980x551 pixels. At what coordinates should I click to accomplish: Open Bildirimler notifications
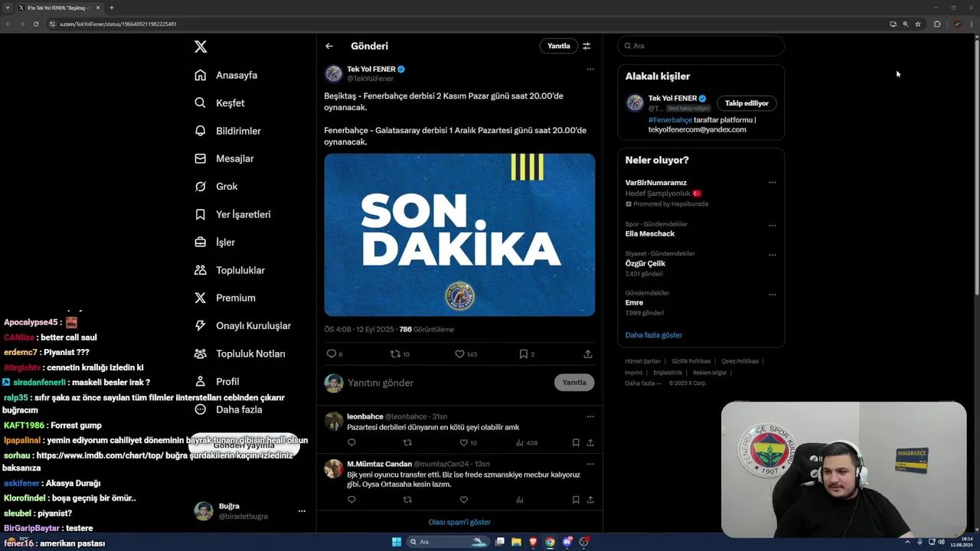click(x=227, y=131)
